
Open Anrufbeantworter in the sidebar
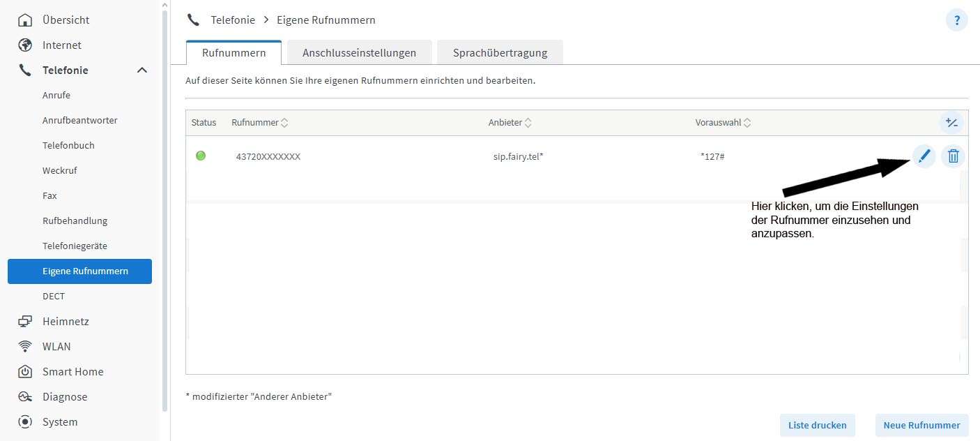coord(79,121)
